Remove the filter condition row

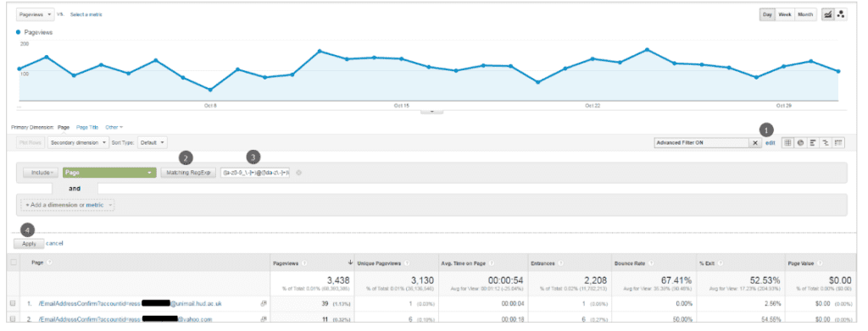click(x=299, y=173)
